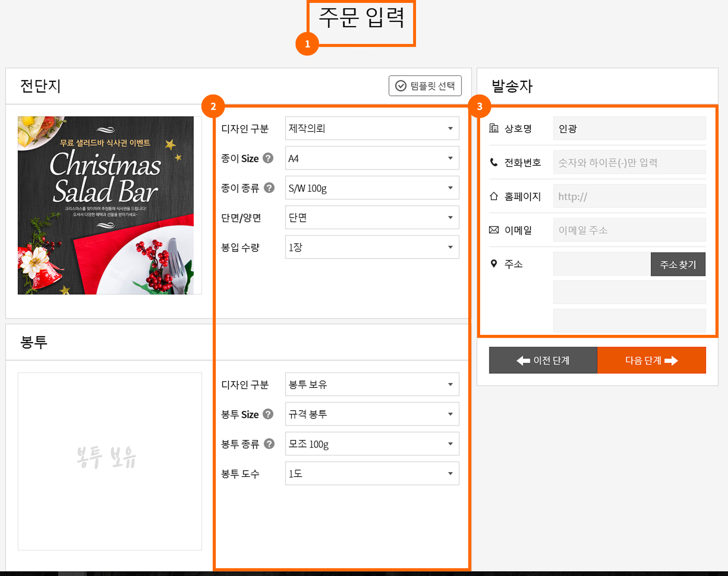Expand the 봉투 종류 dropdown showing 모조 100g

pos(372,444)
